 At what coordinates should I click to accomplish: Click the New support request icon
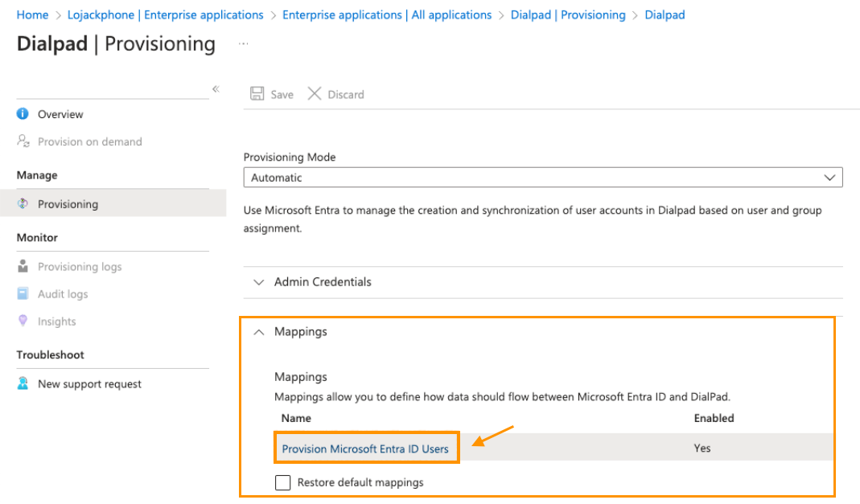(23, 383)
